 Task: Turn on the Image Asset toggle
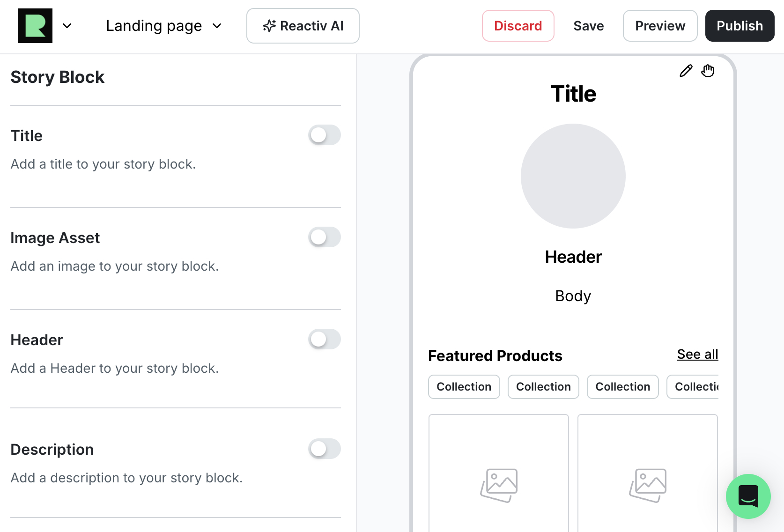pos(324,237)
